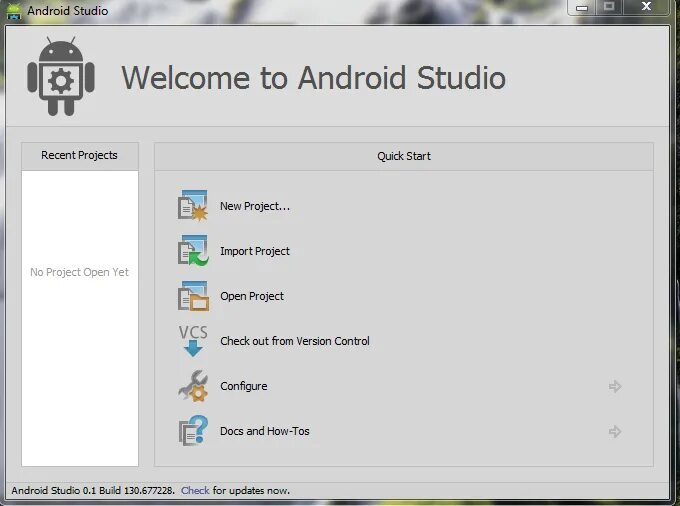Click the No Project Open Yet text
The image size is (680, 506).
[79, 272]
